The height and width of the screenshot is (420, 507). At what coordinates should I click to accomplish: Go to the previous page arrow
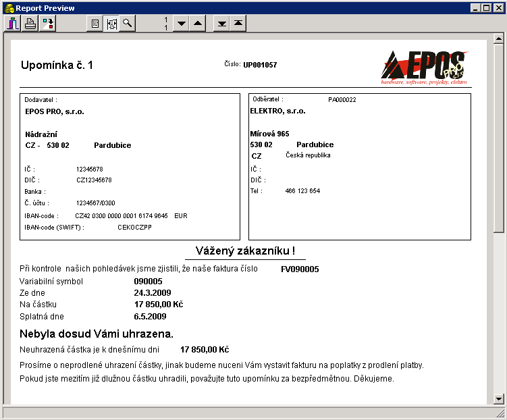tap(196, 24)
